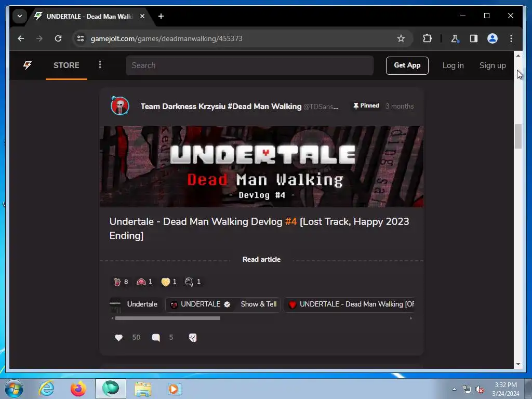The height and width of the screenshot is (399, 532).
Task: Open Team Darkness Krzysiu profile name
Action: 220,107
